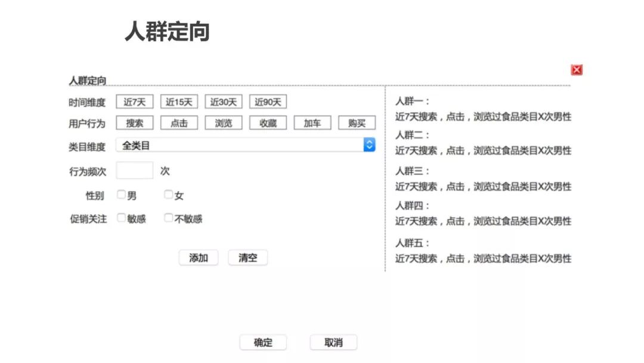Screen dimensions: 644x363
Task: Check the 男 gender checkbox
Action: pyautogui.click(x=121, y=195)
